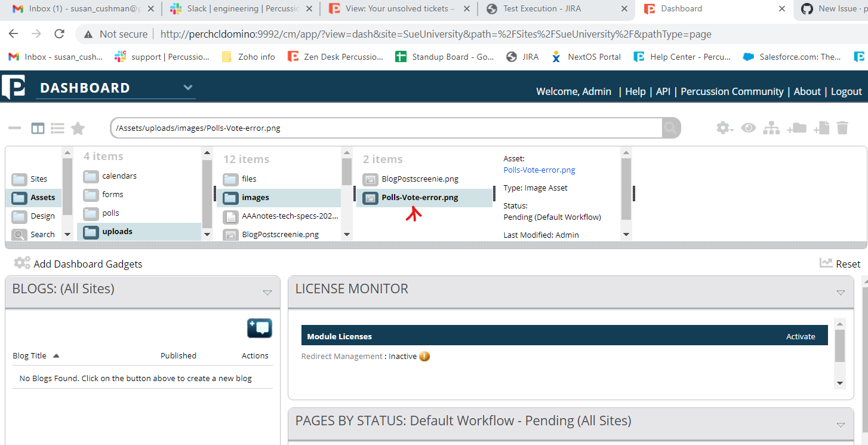Create a new folder icon

click(796, 128)
